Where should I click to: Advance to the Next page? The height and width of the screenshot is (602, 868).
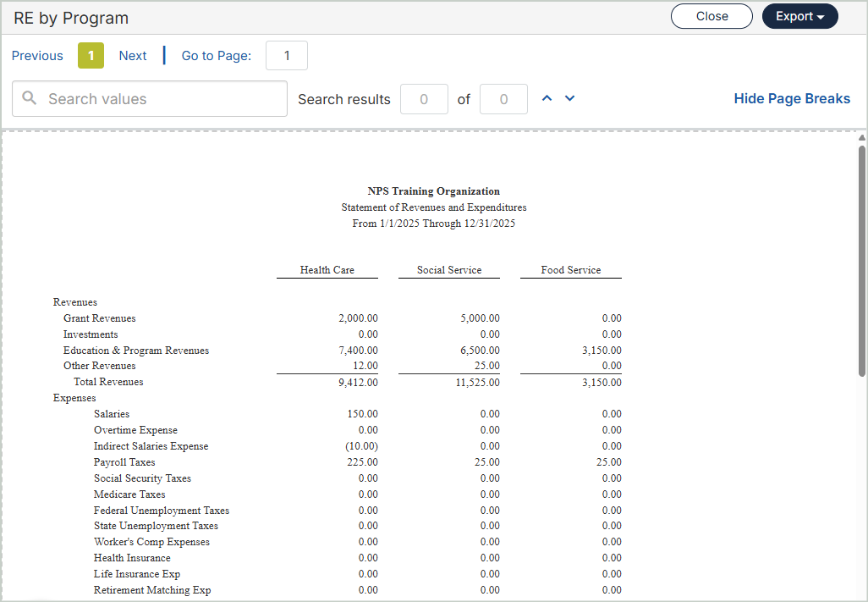pos(133,56)
